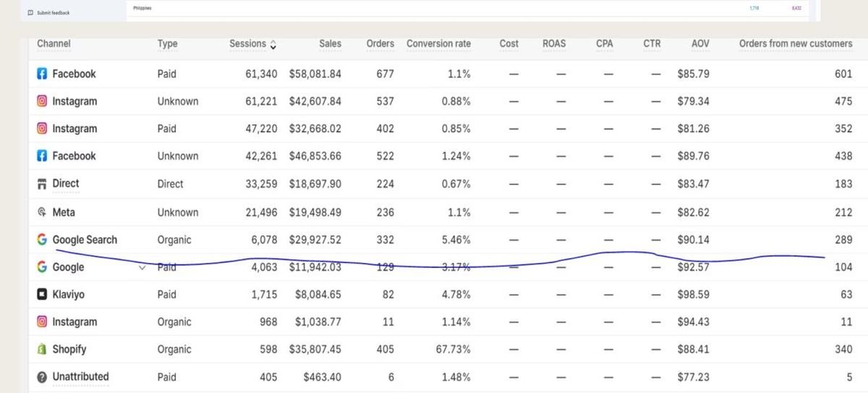The image size is (868, 393).
Task: Select sales value $46,853.66
Action: (x=315, y=156)
